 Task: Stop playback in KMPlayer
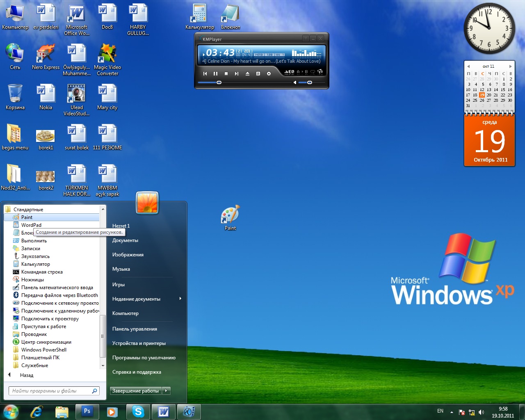pyautogui.click(x=226, y=73)
